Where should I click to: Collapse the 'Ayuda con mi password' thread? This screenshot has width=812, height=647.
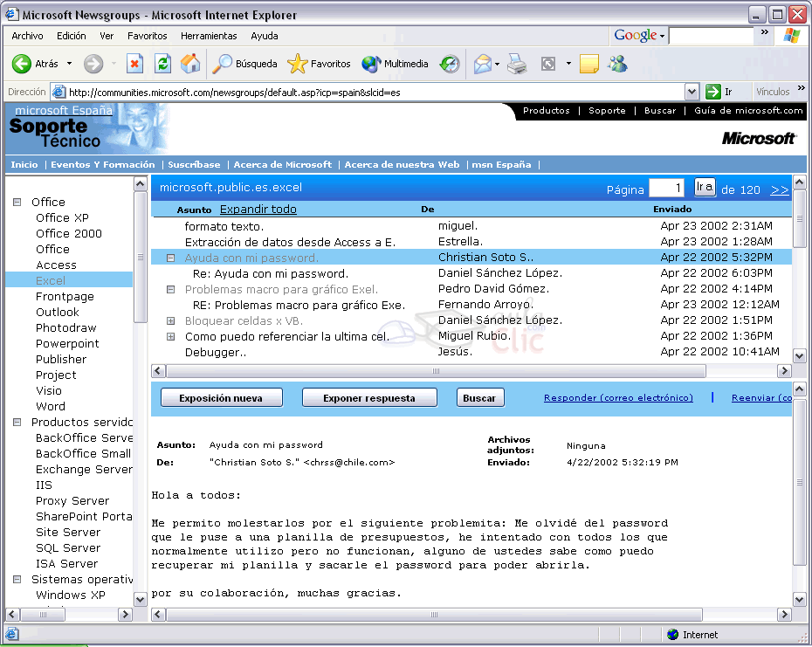[x=171, y=258]
